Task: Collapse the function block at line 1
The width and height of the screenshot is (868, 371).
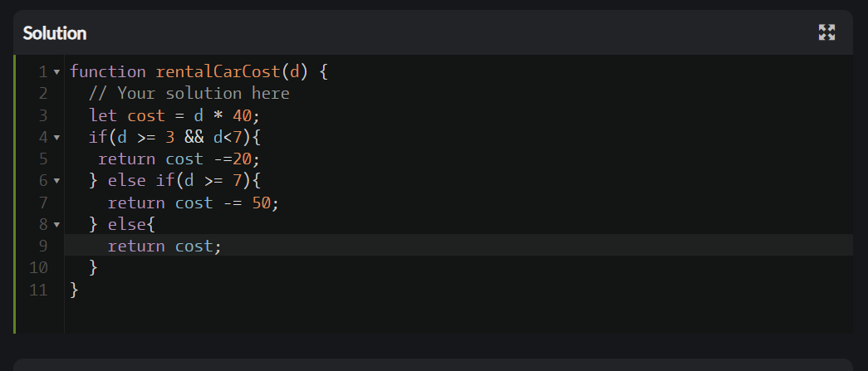Action: [56, 72]
